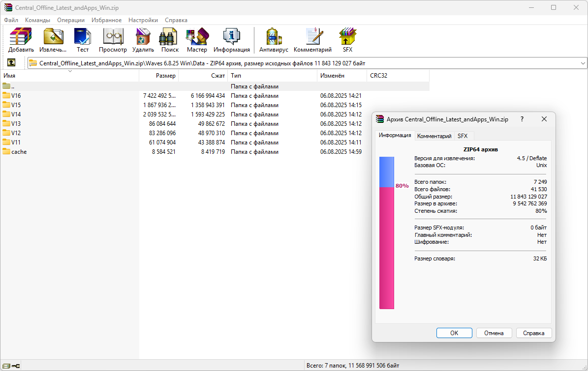Expand the address path dropdown arrow
Screen dimensions: 588x371
(583, 63)
